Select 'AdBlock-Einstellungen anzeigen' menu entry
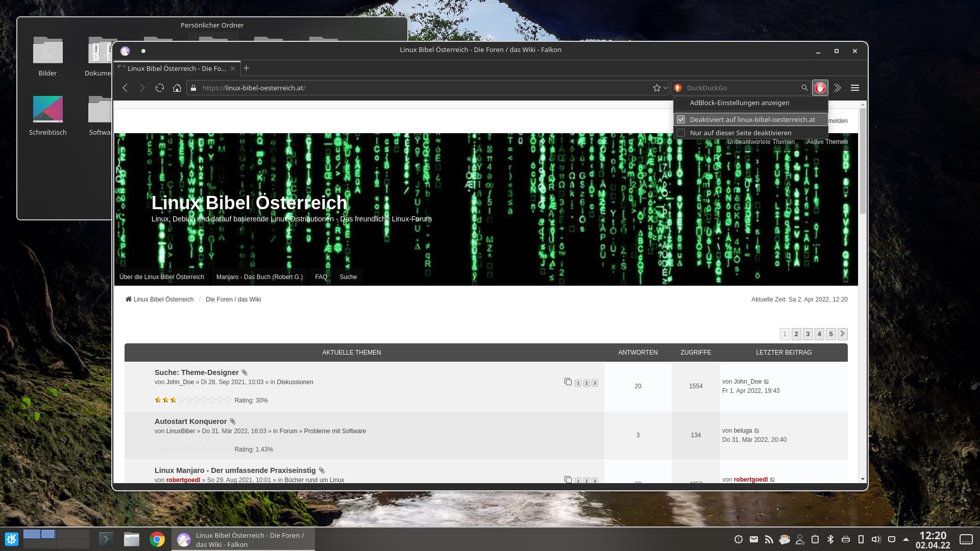The image size is (980, 551). click(x=739, y=103)
